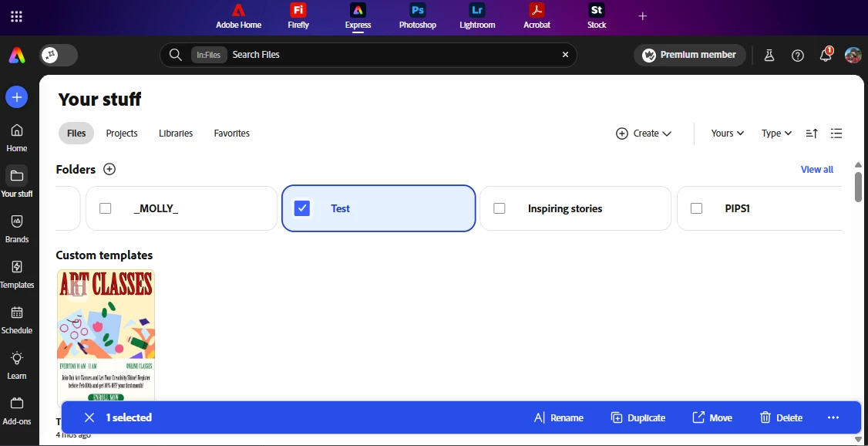Uncheck the Test folder checkbox
Viewport: 868px width, 446px height.
click(301, 208)
